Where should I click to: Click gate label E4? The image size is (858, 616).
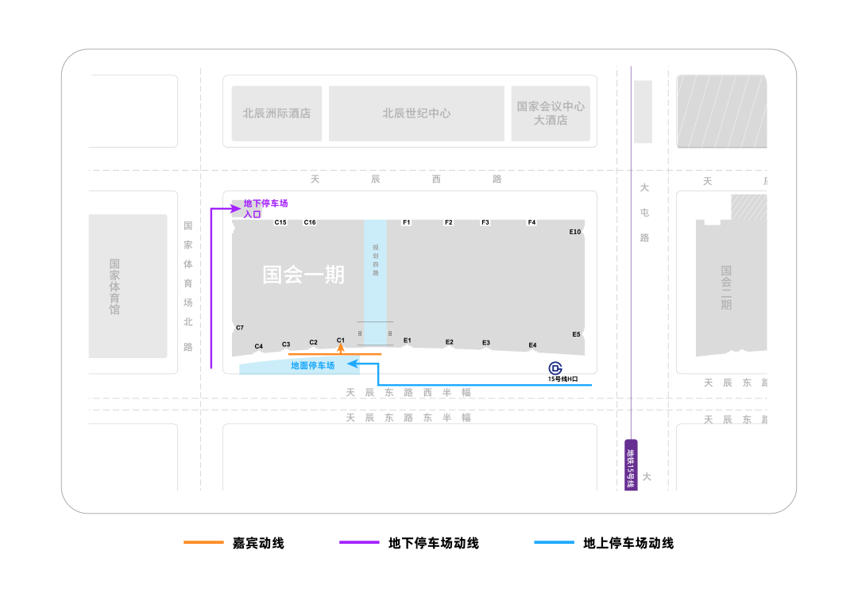click(532, 345)
